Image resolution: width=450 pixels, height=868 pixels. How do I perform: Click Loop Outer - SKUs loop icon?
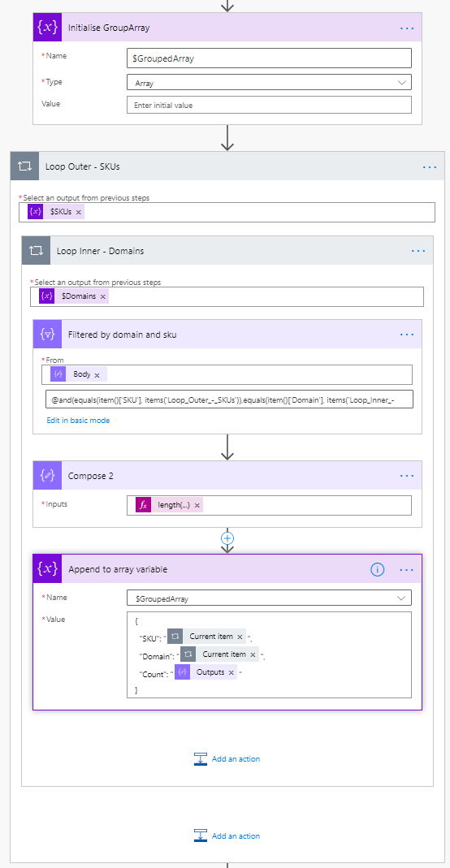tap(25, 166)
